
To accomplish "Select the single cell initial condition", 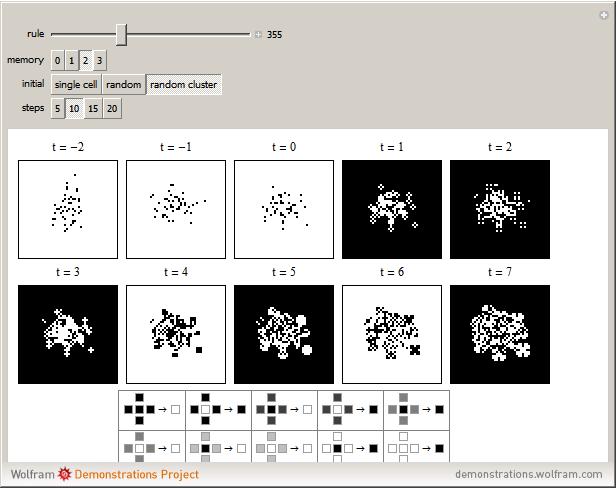I will click(76, 85).
